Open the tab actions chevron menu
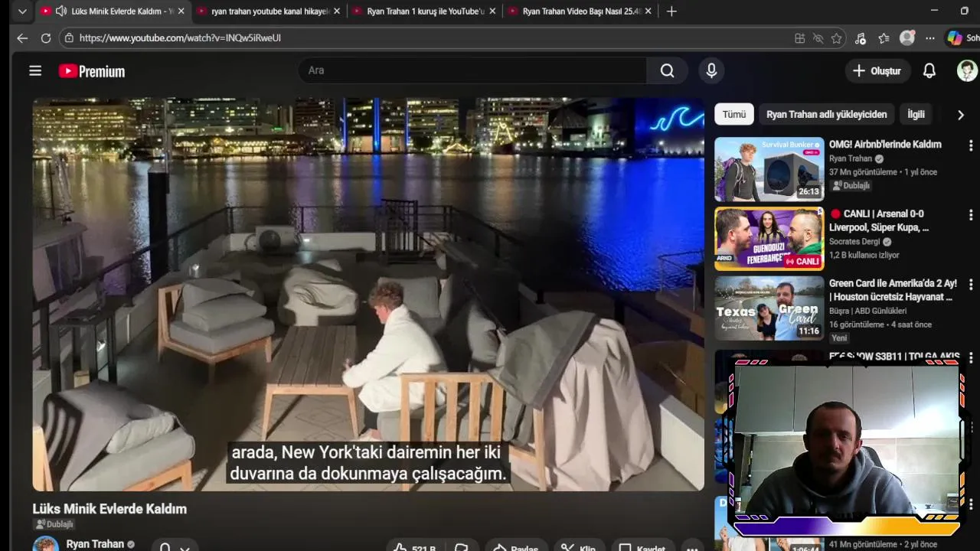 pos(22,11)
